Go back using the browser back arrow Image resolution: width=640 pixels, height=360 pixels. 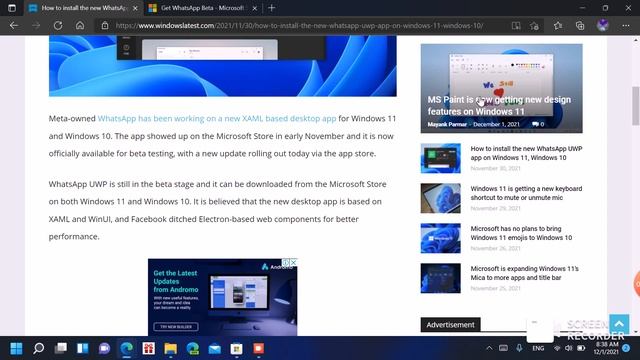point(14,25)
